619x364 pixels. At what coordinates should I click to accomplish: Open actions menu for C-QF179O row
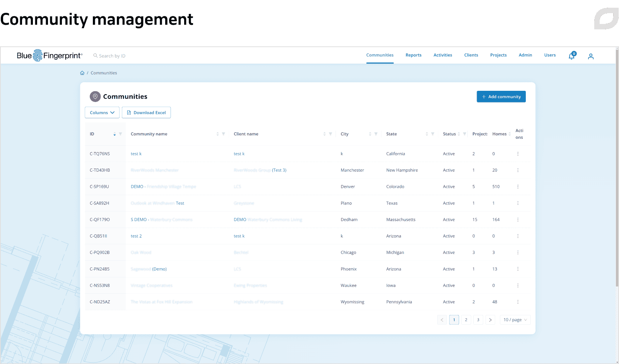(518, 219)
